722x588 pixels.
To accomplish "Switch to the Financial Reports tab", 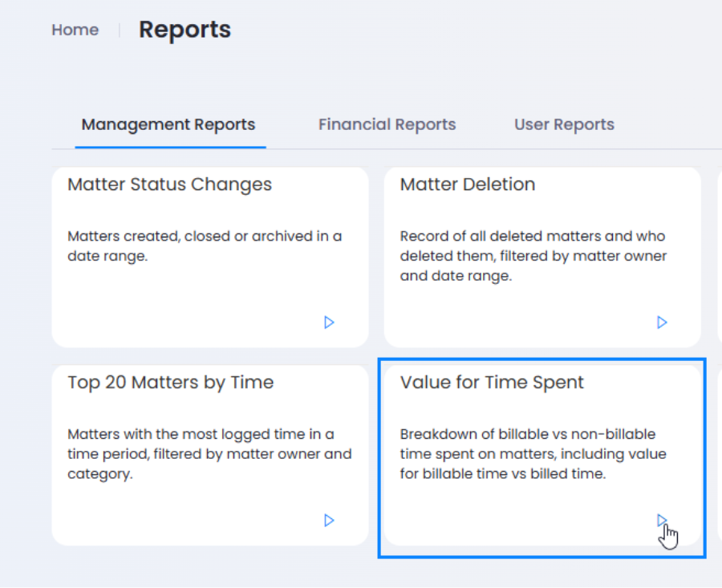I will [387, 124].
